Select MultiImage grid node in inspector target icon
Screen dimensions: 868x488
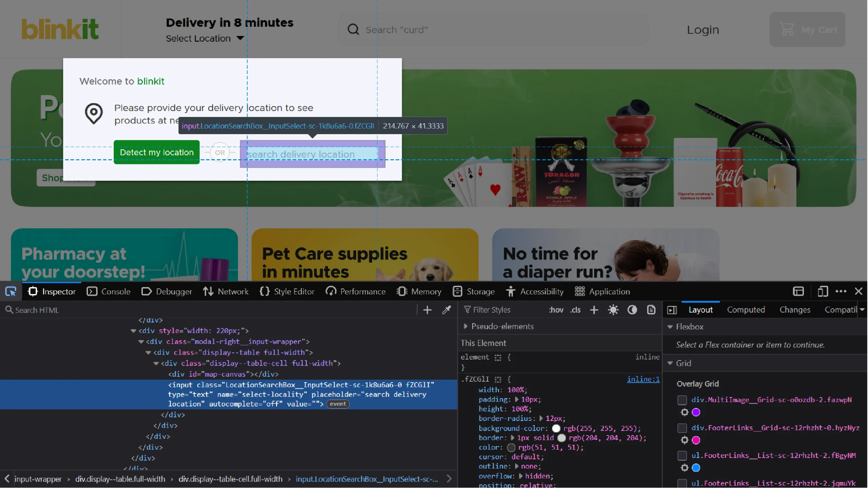pos(685,413)
